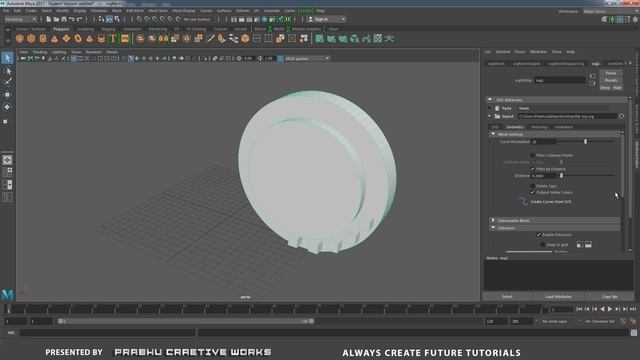Click the playback range slider bar

(x=186, y=321)
